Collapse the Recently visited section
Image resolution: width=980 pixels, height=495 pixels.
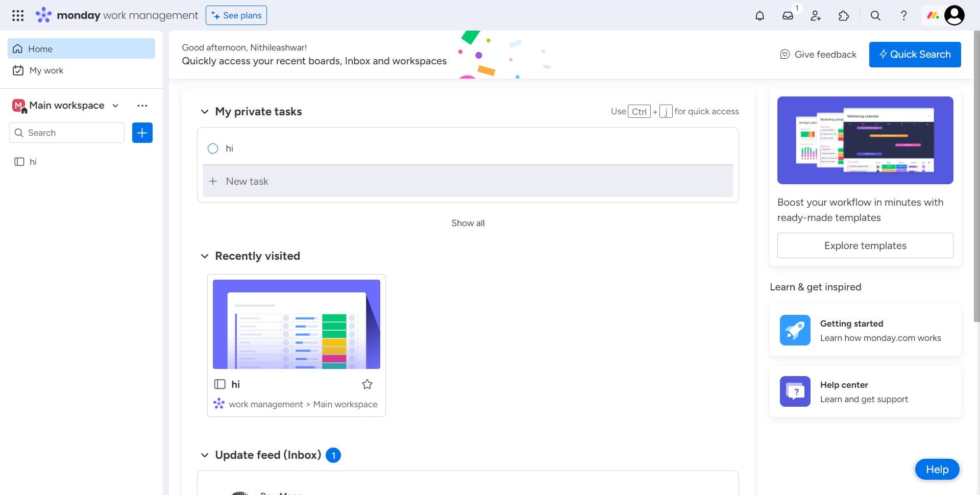[204, 256]
